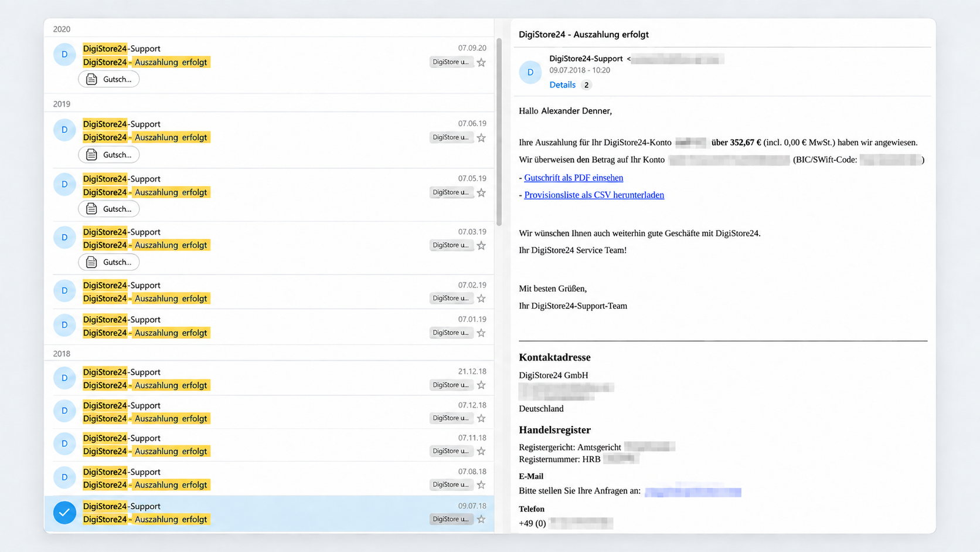The image size is (980, 552).
Task: Star the 07.08.18 DigiStore24 email
Action: (481, 485)
